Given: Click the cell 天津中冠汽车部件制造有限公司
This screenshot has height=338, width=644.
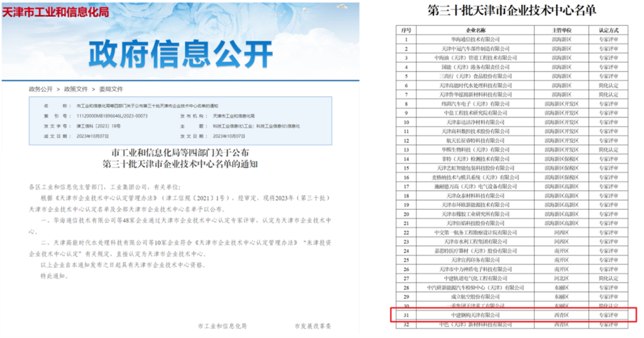Looking at the screenshot, I should (x=475, y=48).
